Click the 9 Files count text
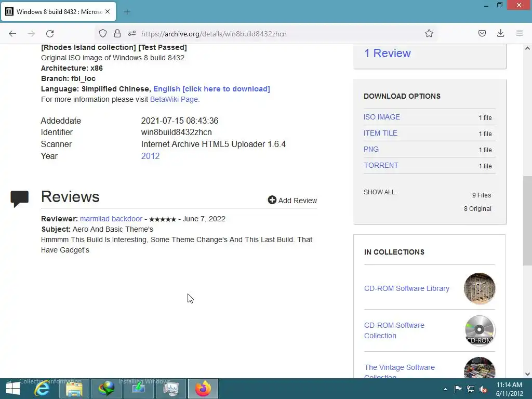532x399 pixels. point(482,195)
